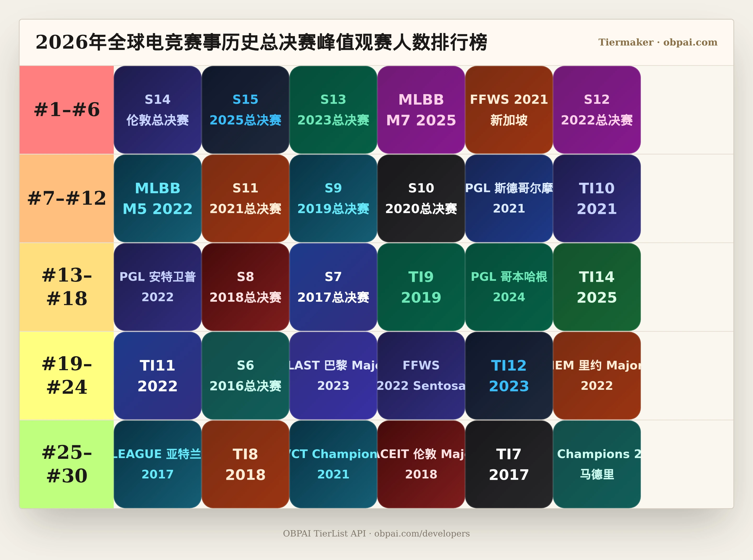Click the TI10 2021 tile
This screenshot has height=560, width=753.
point(597,198)
